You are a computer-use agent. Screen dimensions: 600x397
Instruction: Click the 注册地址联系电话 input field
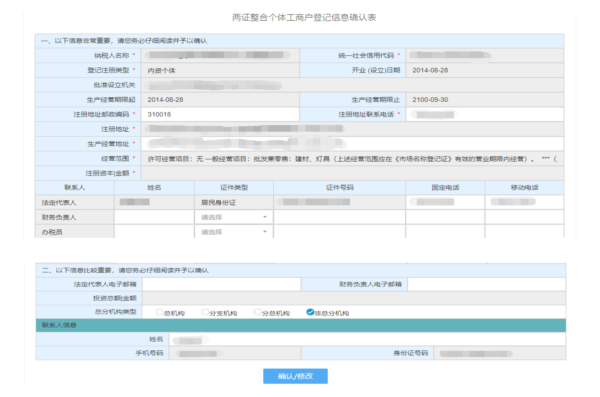pyautogui.click(x=485, y=114)
